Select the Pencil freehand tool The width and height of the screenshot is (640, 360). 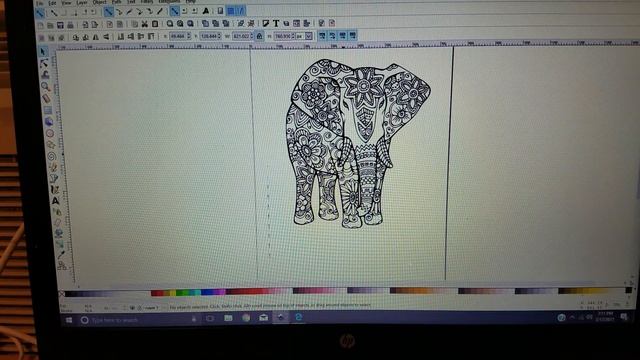coord(53,167)
